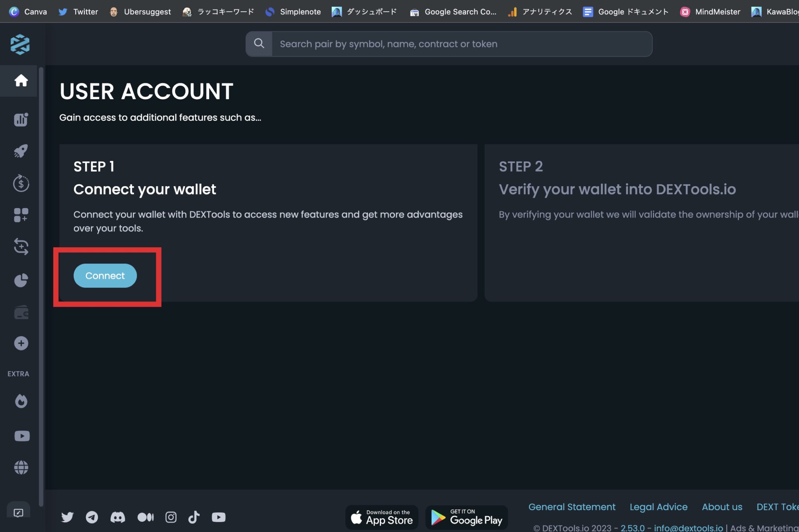This screenshot has width=799, height=532.
Task: Click the plus icon in the sidebar
Action: tap(21, 343)
